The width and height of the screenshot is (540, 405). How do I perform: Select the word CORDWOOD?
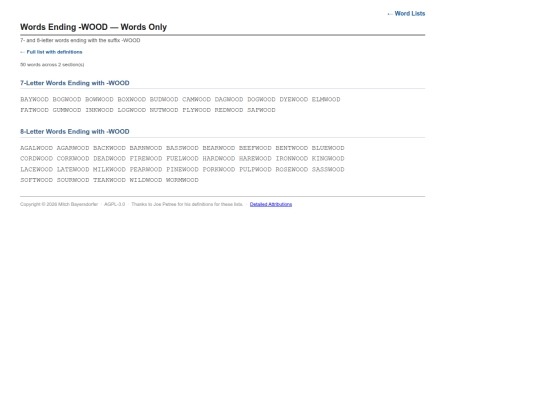pos(37,159)
